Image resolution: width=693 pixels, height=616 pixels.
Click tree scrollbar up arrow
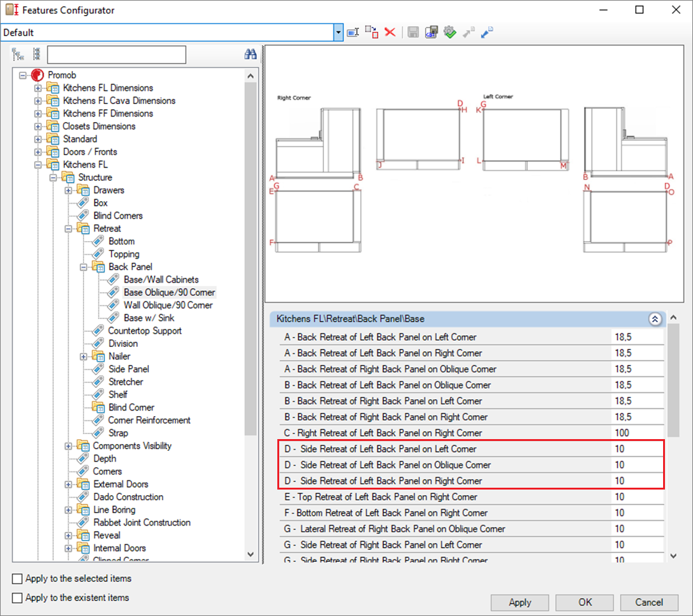coord(251,76)
